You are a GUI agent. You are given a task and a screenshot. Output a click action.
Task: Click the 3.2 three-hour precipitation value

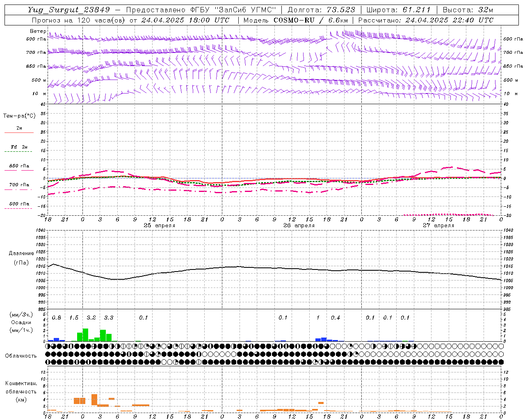point(91,318)
